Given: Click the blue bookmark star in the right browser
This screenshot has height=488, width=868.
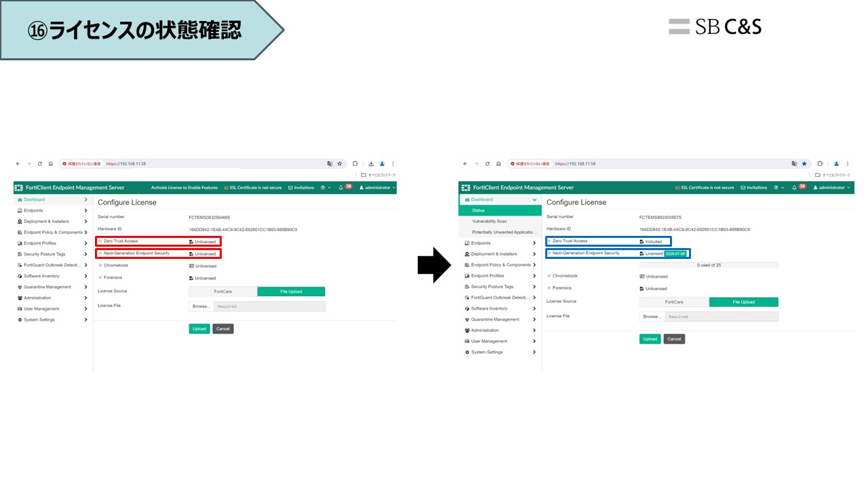Looking at the screenshot, I should [804, 163].
